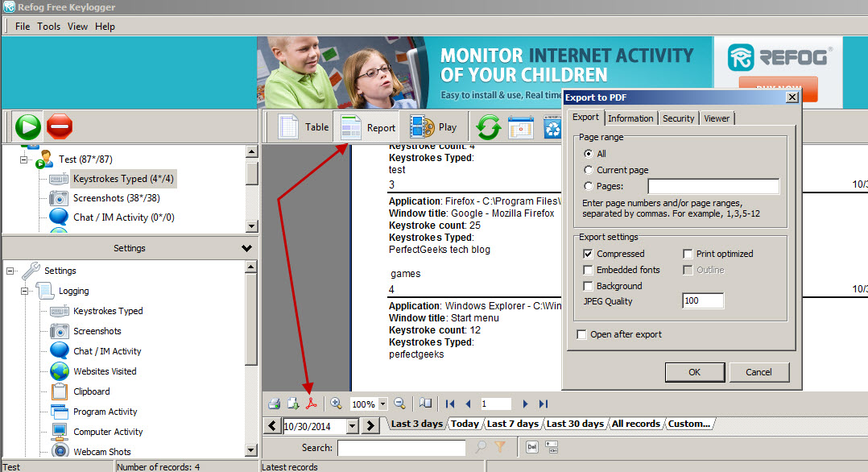Print the report using printer icon
The height and width of the screenshot is (472, 868).
click(x=274, y=404)
